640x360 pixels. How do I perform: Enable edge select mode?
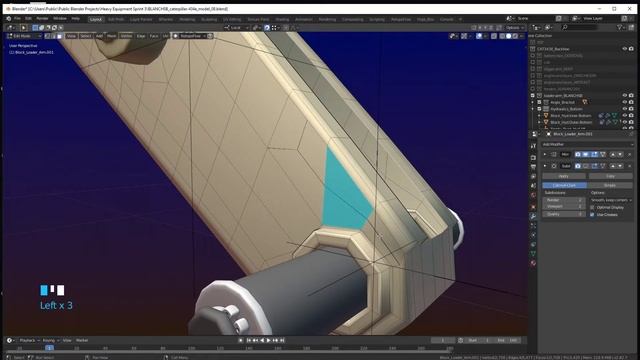[53, 36]
